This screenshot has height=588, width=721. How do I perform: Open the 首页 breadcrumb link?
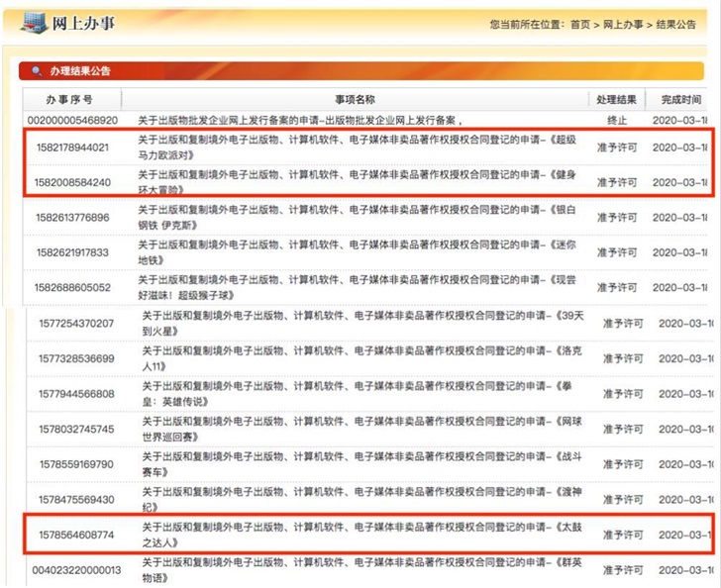579,25
